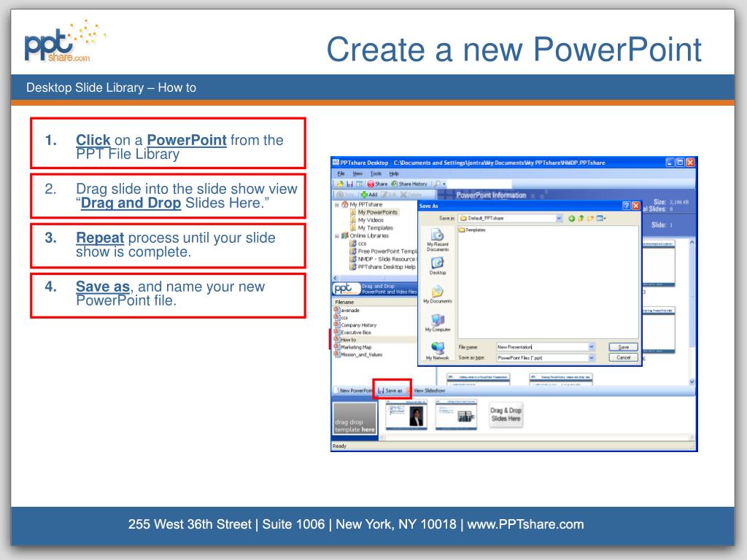Click the Up One Level folder icon
Image resolution: width=747 pixels, height=560 pixels.
pos(581,218)
